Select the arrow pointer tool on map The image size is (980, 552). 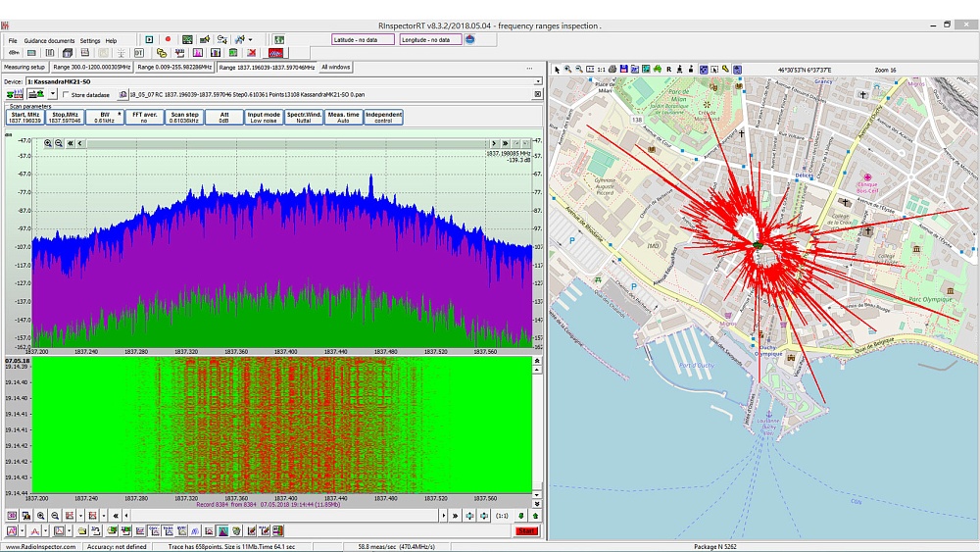(x=557, y=70)
